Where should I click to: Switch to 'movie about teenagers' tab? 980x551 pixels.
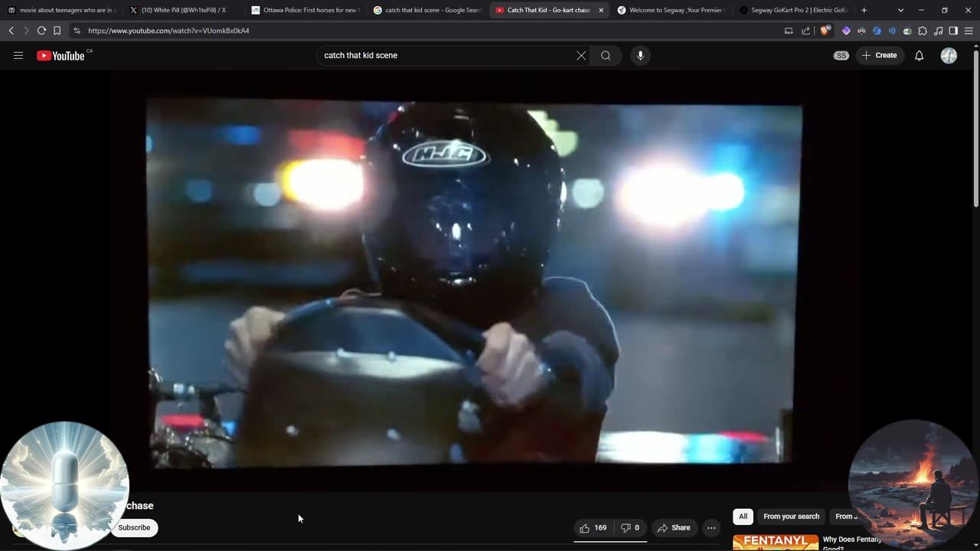point(61,10)
